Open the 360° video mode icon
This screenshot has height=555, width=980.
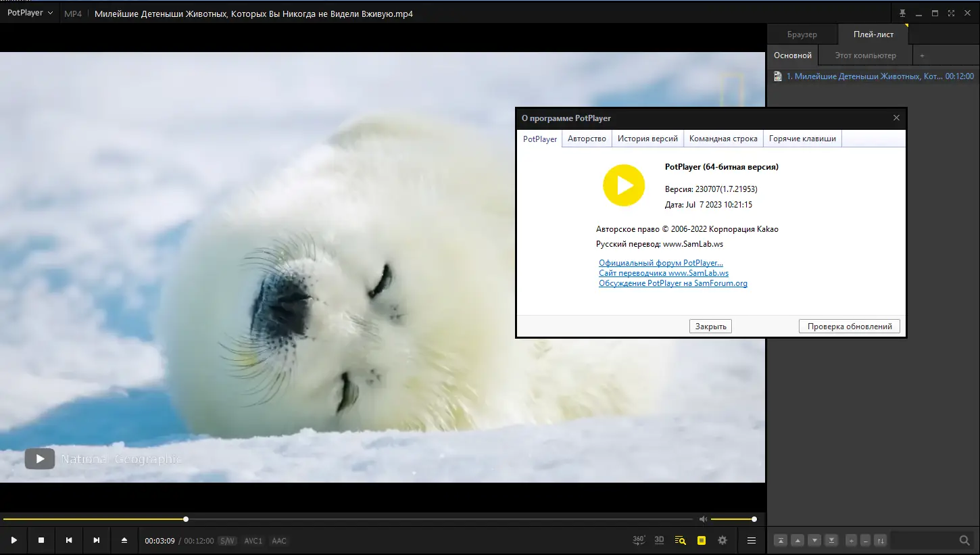(639, 540)
